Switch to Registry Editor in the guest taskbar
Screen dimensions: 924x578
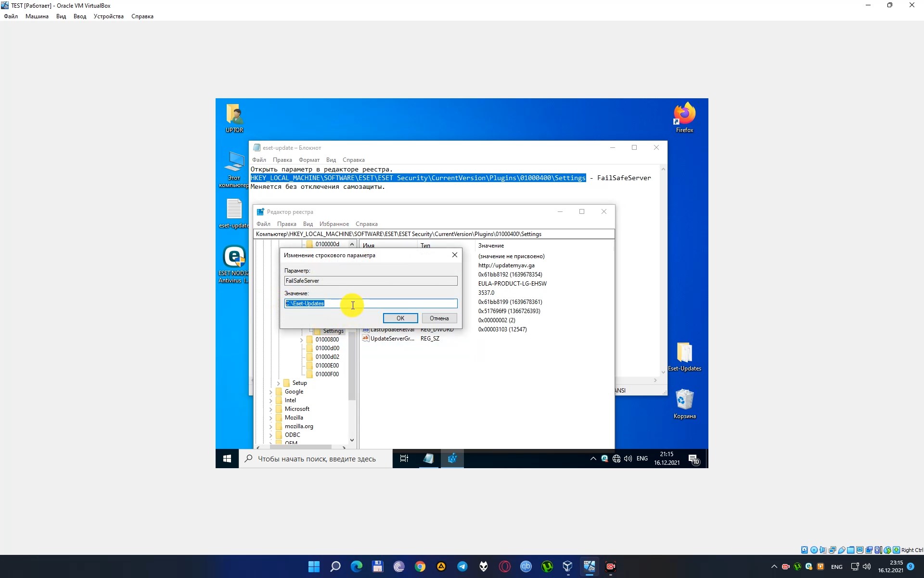(x=452, y=459)
